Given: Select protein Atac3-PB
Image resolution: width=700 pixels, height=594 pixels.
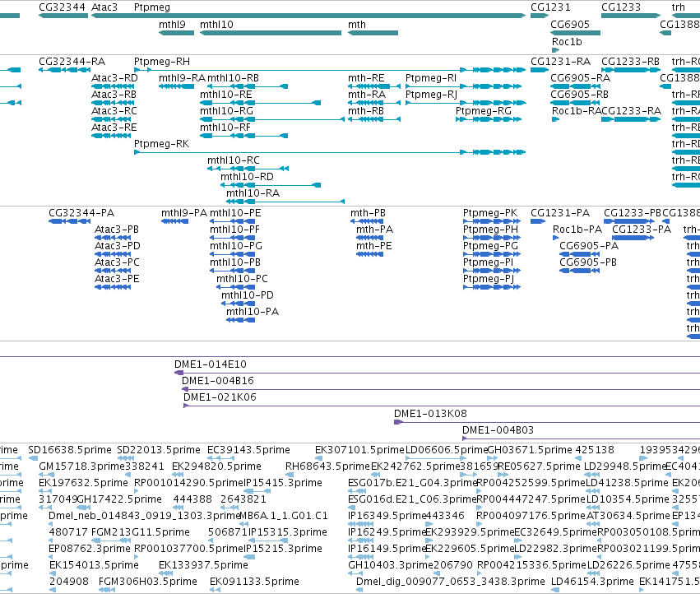Looking at the screenshot, I should tap(117, 230).
